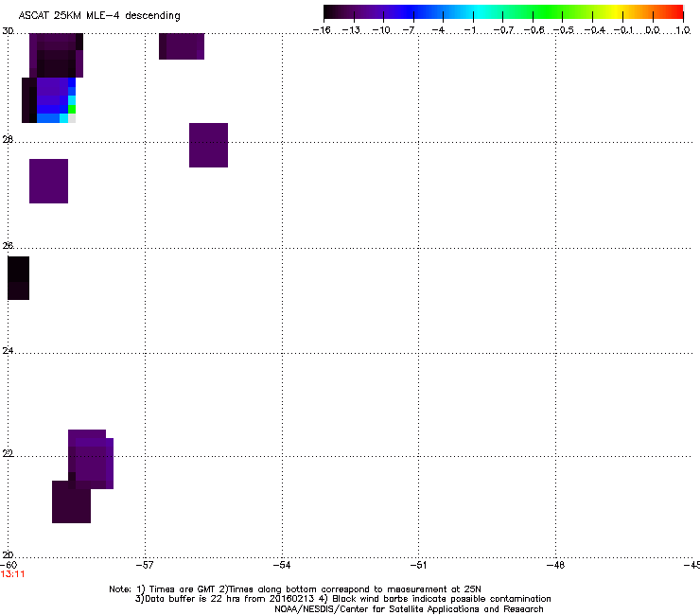The image size is (700, 615).
Task: Click the bright green pixel in the top-left data cluster
Action: pos(72,109)
